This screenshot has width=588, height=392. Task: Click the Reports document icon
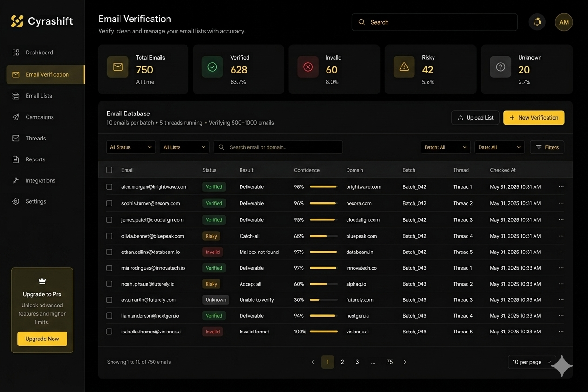point(16,159)
